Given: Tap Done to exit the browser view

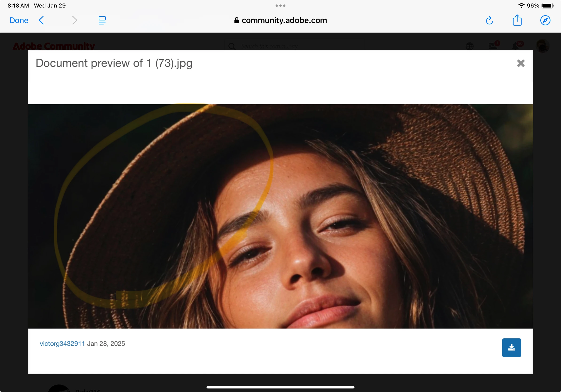Looking at the screenshot, I should coord(19,20).
